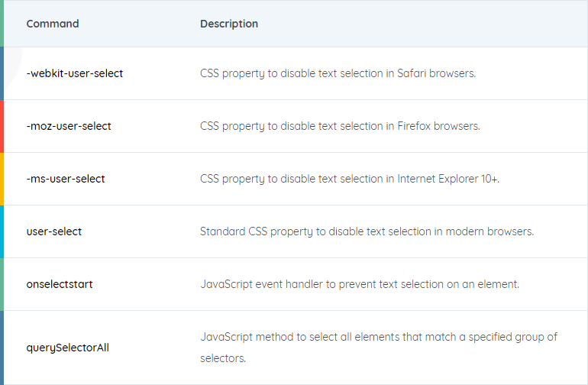Click the Firefox browsers description text

click(340, 126)
